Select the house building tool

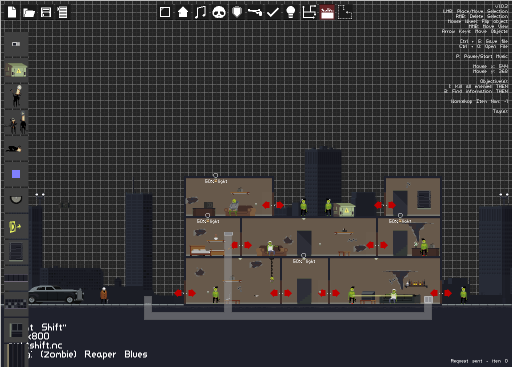183,12
